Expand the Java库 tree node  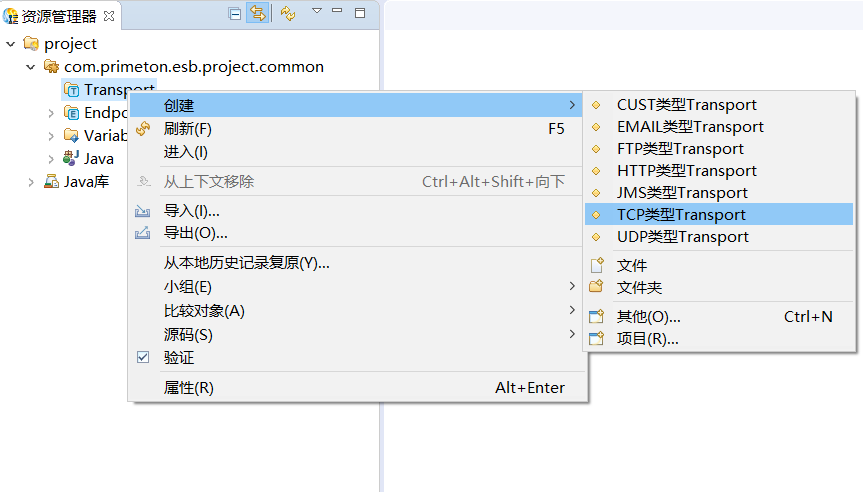tap(31, 182)
